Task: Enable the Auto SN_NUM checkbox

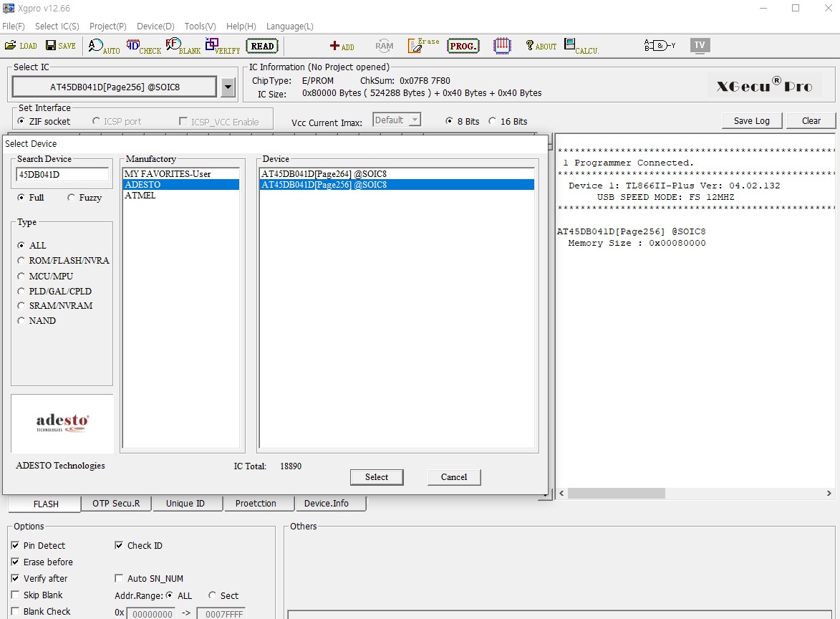Action: [x=120, y=579]
